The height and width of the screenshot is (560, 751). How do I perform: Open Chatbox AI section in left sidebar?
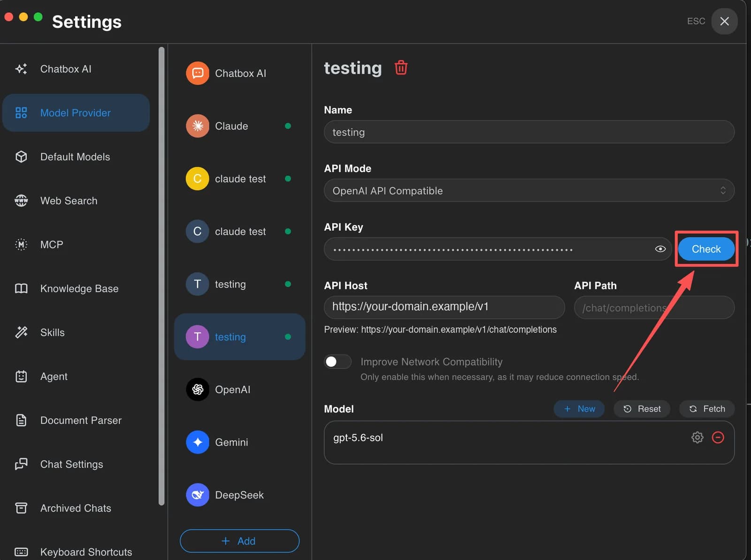(76, 69)
